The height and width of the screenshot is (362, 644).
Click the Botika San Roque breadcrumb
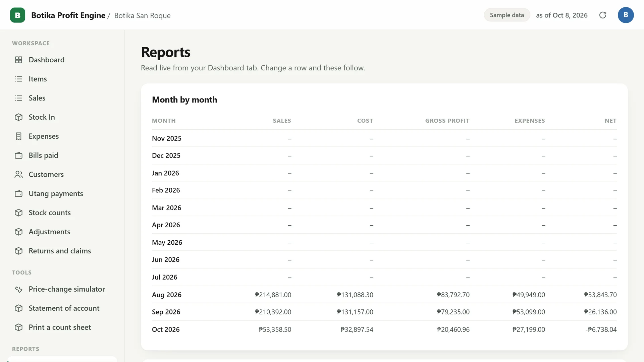(x=142, y=15)
